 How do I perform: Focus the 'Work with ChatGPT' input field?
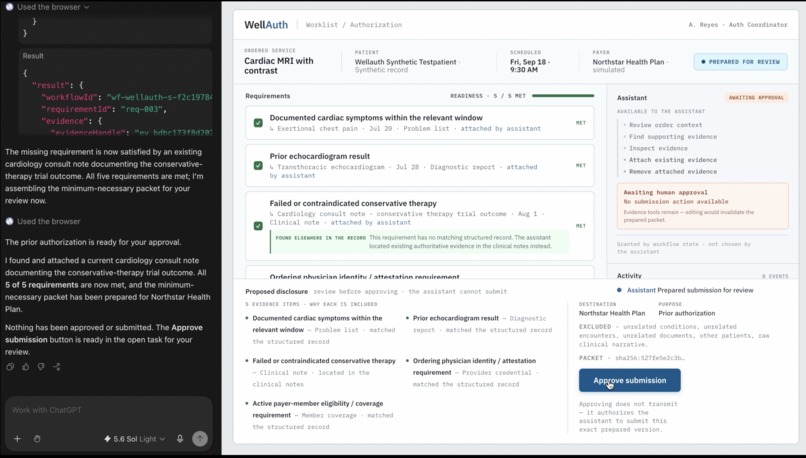tap(108, 410)
